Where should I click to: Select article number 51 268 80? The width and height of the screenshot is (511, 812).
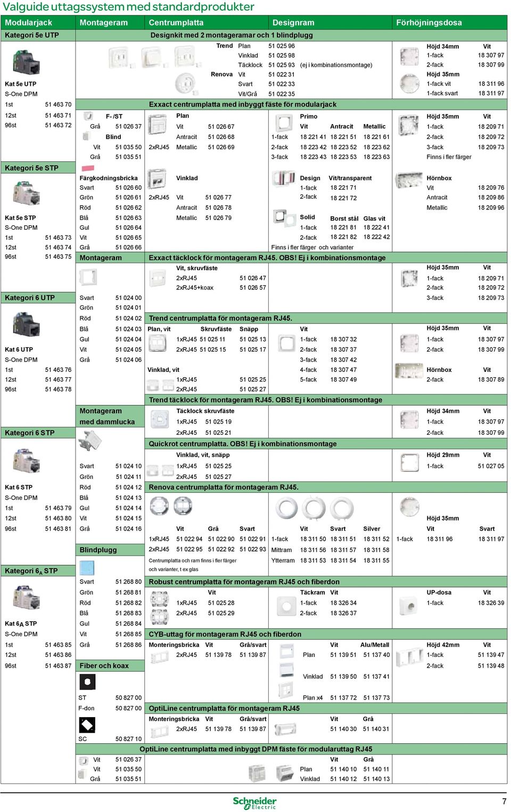pyautogui.click(x=128, y=582)
